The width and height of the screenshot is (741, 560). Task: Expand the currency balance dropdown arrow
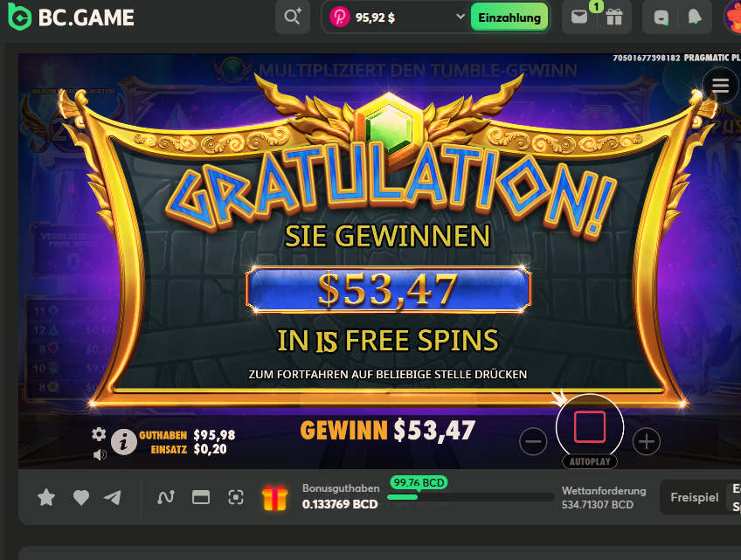click(461, 17)
